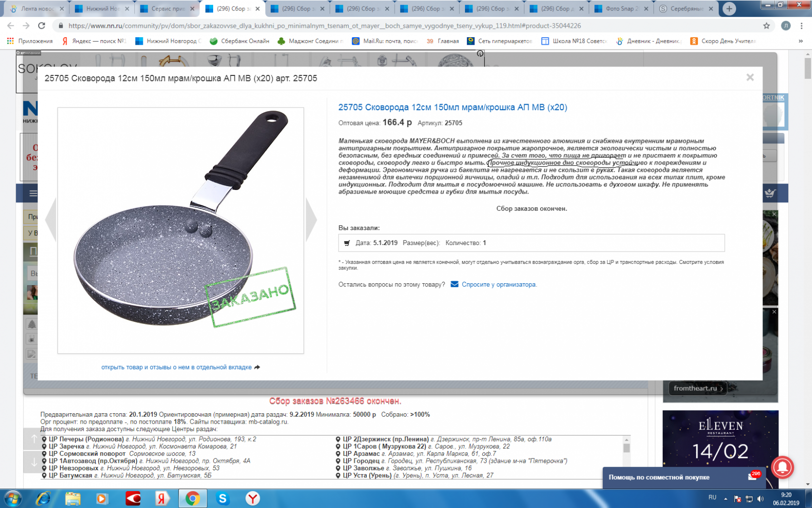This screenshot has height=508, width=812.
Task: Show hidden system tray icons arrow
Action: pyautogui.click(x=725, y=499)
